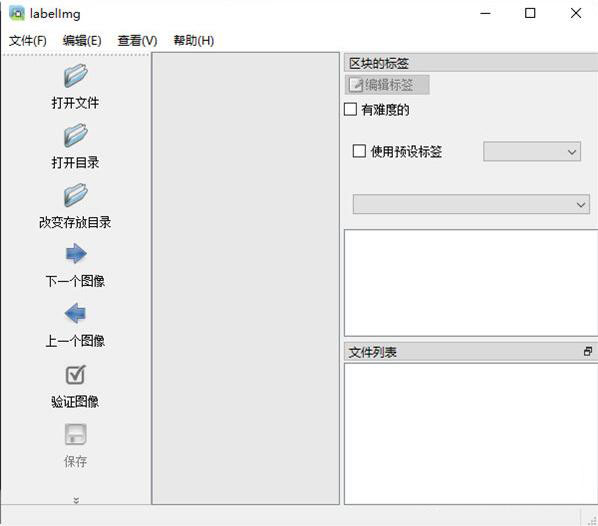Open the wide combo box above the label list
Screen dimensions: 598x526
tap(471, 204)
